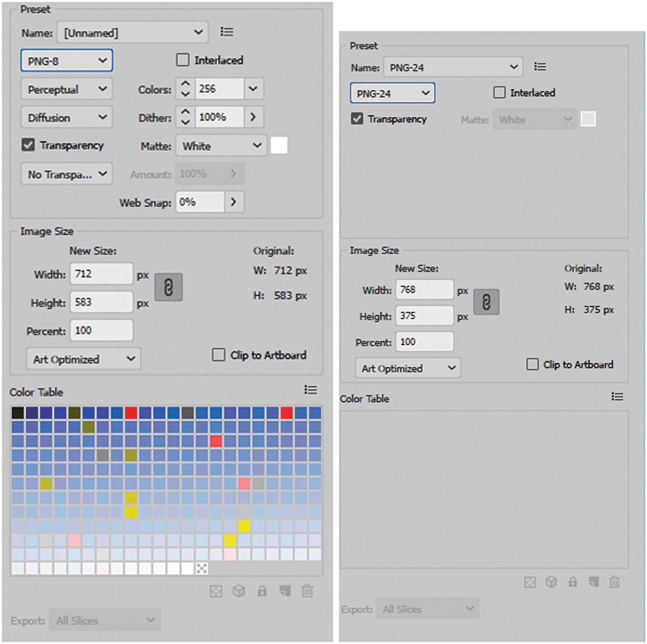Enable Clip to Artboard in PNG-24 panel
The width and height of the screenshot is (647, 644).
point(533,364)
